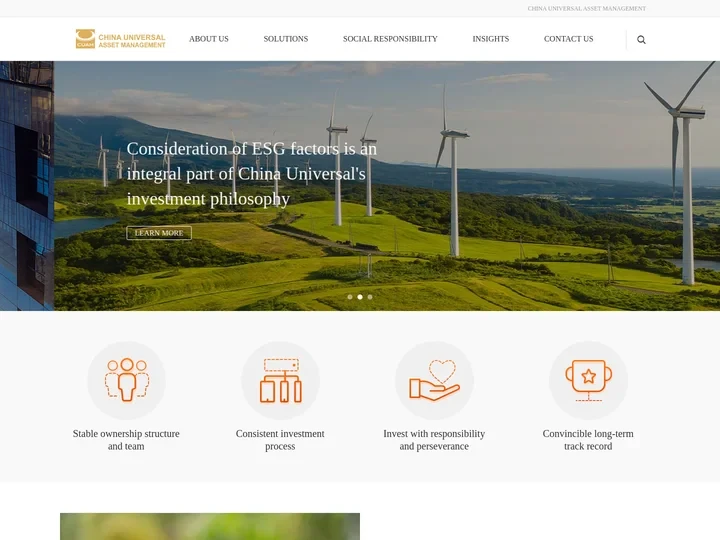720x540 pixels.
Task: Click 'Convincible long-term track record' text
Action: (x=588, y=440)
